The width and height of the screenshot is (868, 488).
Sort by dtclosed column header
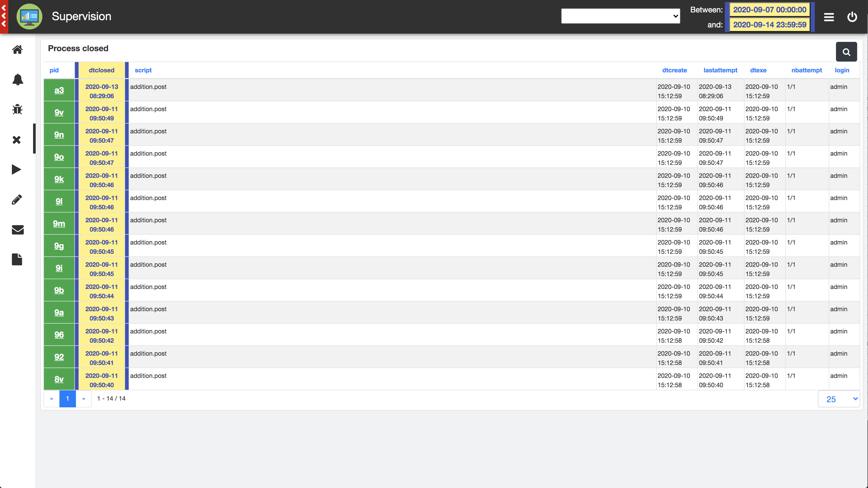pos(102,70)
